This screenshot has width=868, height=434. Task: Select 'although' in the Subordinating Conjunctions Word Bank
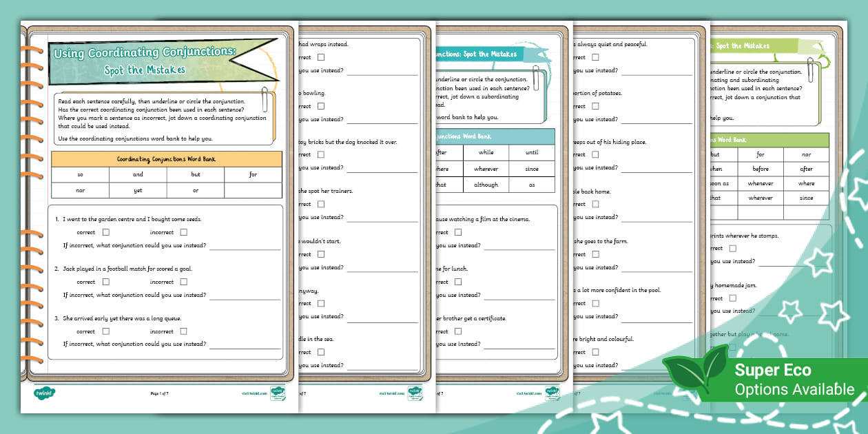click(x=486, y=185)
